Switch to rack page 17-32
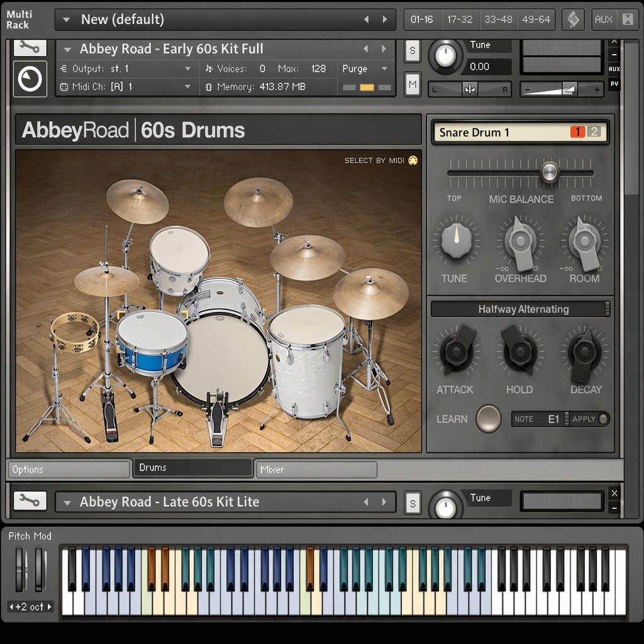Viewport: 644px width, 644px height. pyautogui.click(x=460, y=19)
